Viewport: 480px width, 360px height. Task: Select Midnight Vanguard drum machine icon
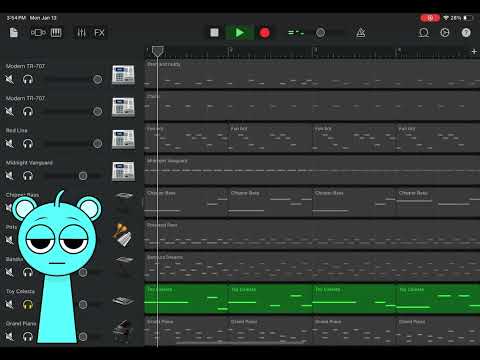click(x=123, y=171)
